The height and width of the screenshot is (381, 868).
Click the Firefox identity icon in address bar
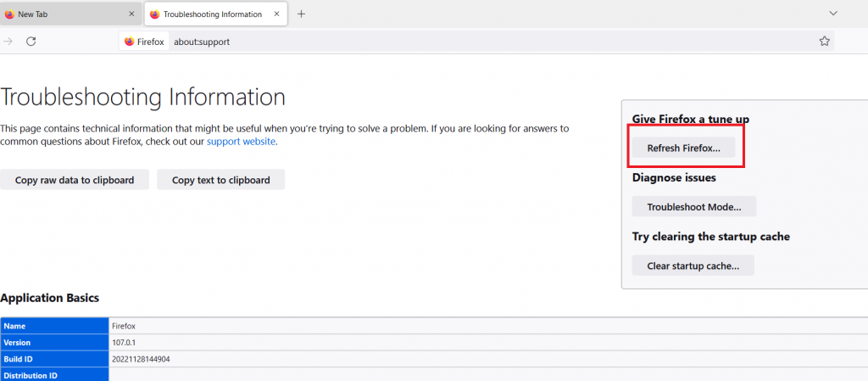pos(144,42)
